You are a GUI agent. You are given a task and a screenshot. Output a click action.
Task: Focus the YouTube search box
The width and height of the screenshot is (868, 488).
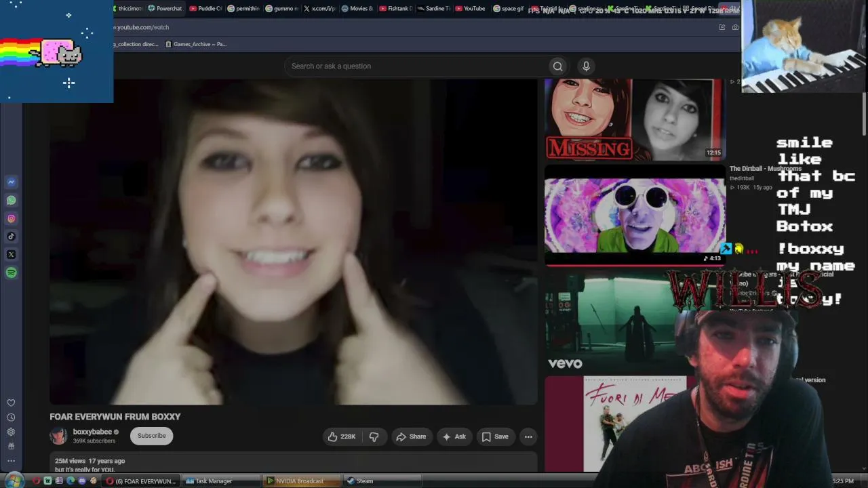pos(417,66)
